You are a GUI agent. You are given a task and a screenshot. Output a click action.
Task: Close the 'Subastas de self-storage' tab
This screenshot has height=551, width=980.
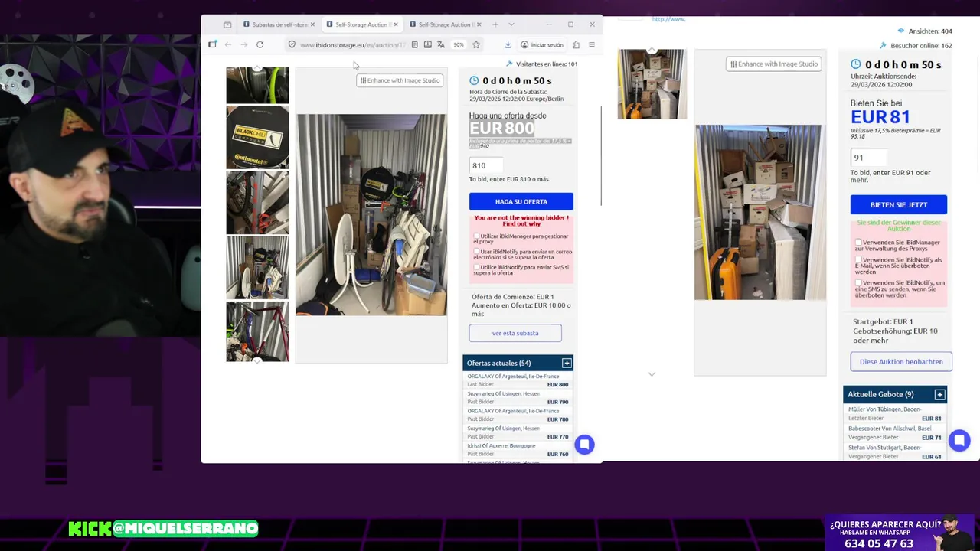312,24
